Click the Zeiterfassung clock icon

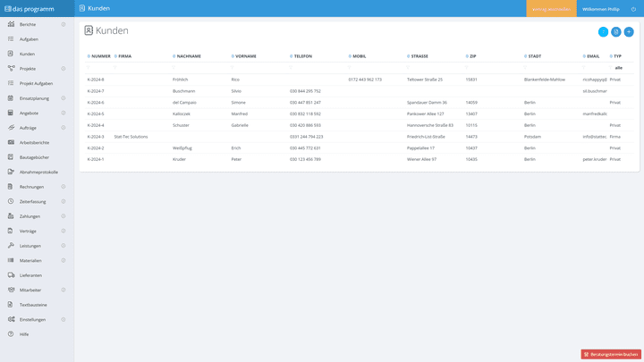pos(11,201)
